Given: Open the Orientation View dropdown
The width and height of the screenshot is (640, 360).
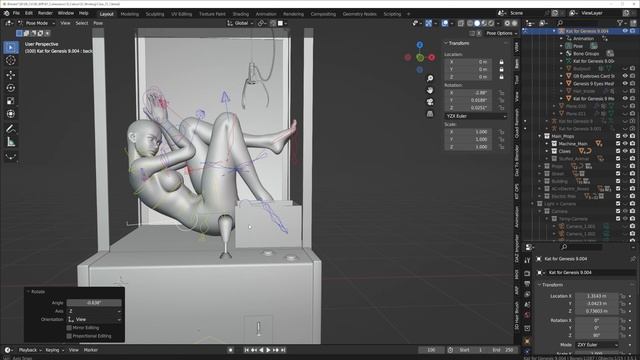Looking at the screenshot, I should 94,320.
